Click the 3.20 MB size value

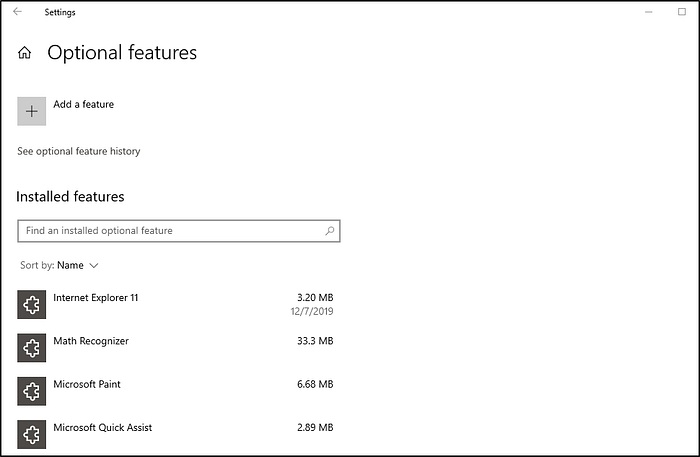(315, 298)
